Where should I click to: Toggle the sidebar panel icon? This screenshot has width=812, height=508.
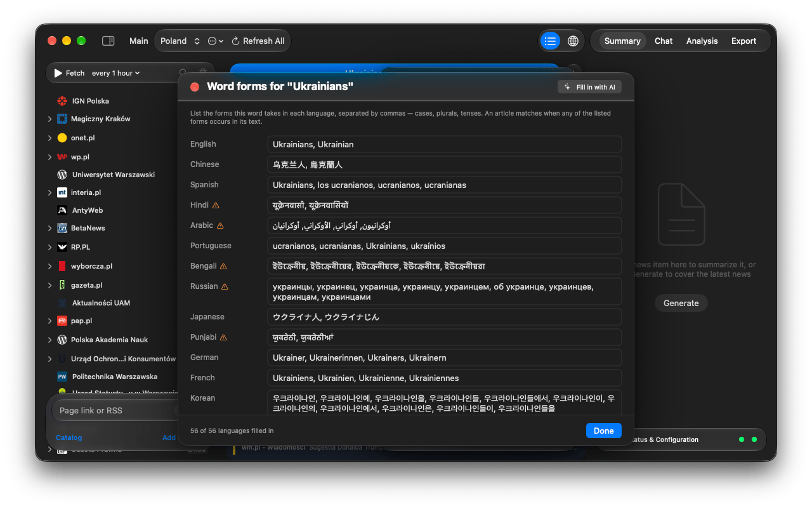click(x=108, y=41)
